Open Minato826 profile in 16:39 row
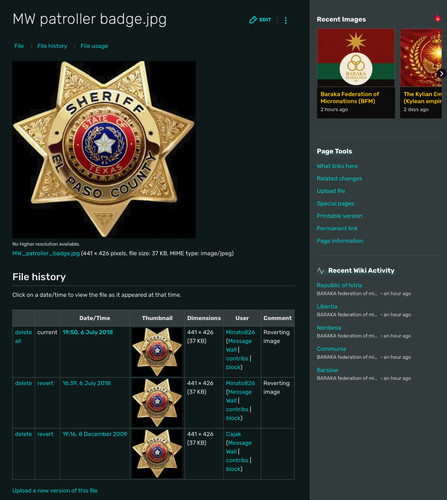 point(240,383)
